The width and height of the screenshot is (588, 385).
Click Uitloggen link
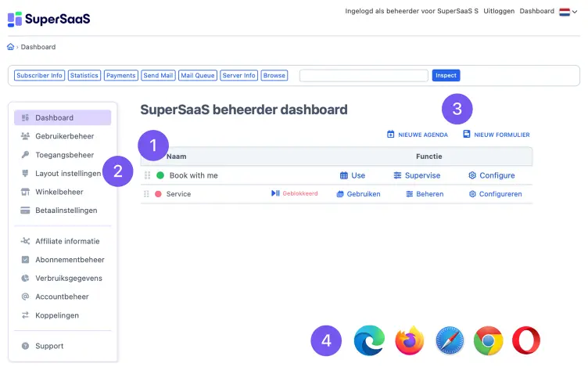(x=499, y=11)
